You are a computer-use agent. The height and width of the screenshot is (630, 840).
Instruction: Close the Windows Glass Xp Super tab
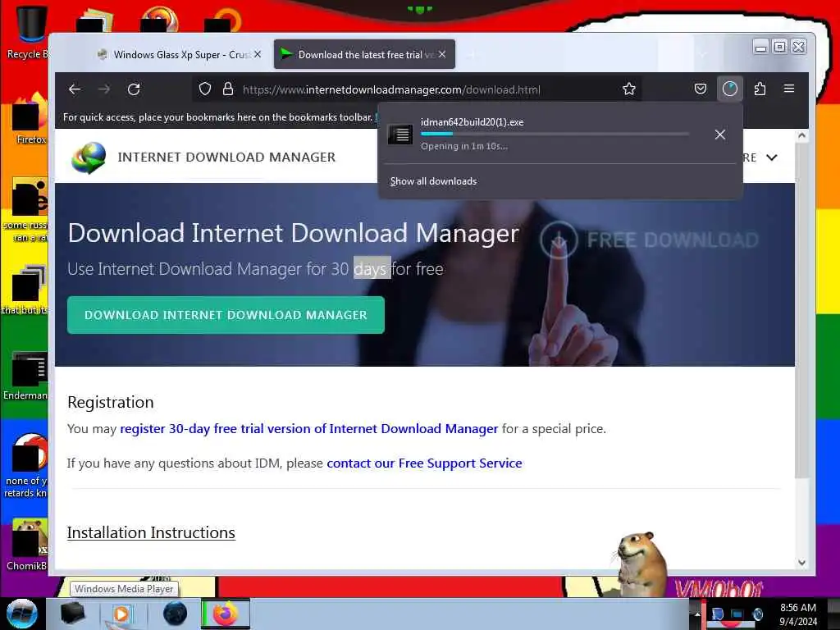[x=257, y=55]
